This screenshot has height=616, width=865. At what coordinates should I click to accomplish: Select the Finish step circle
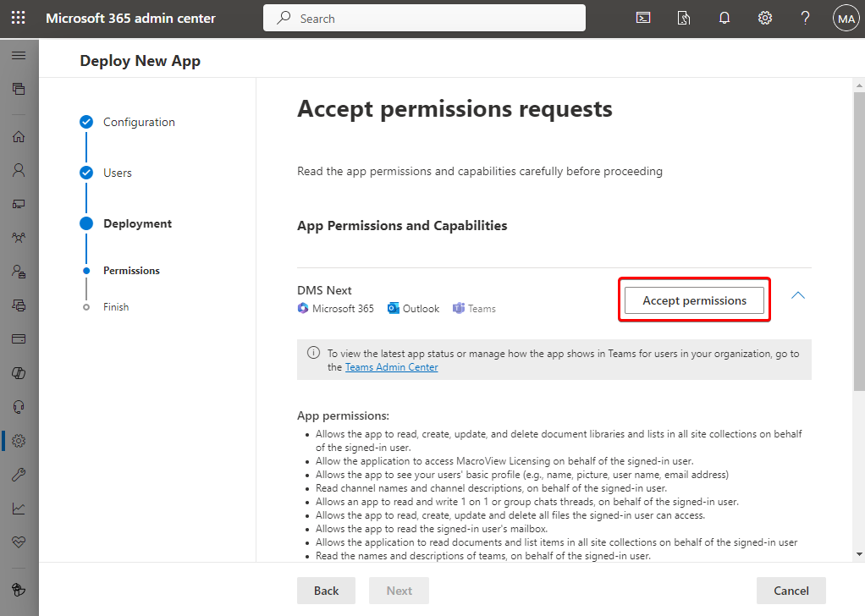(x=86, y=306)
